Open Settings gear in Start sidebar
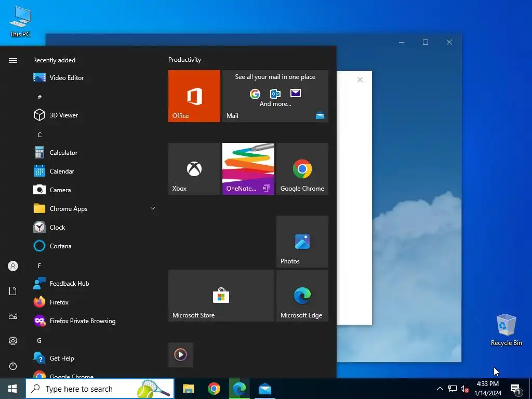This screenshot has width=532, height=399. point(13,341)
